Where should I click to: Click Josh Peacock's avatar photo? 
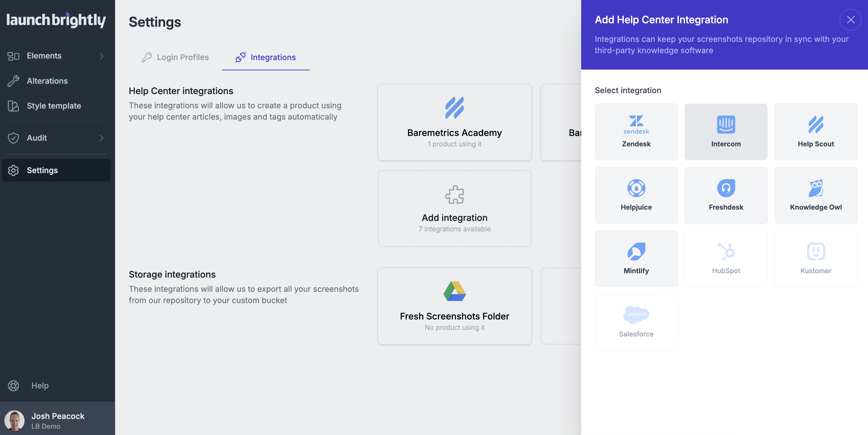click(x=14, y=421)
